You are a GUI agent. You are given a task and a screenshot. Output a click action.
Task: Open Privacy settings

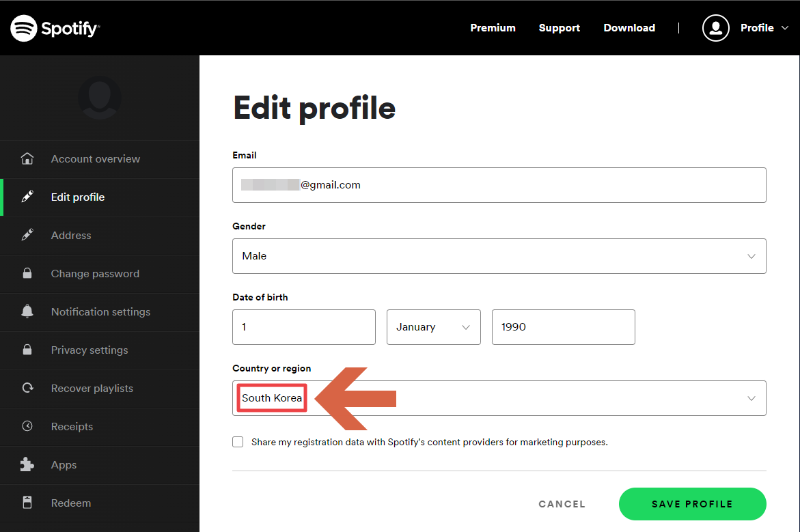[100, 350]
